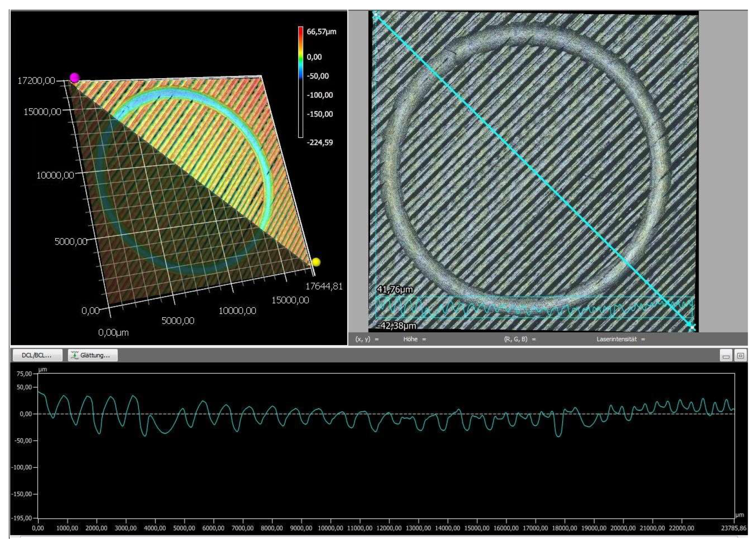Click the yellow marker sphere in 3D view
756x544 pixels.
[x=316, y=262]
